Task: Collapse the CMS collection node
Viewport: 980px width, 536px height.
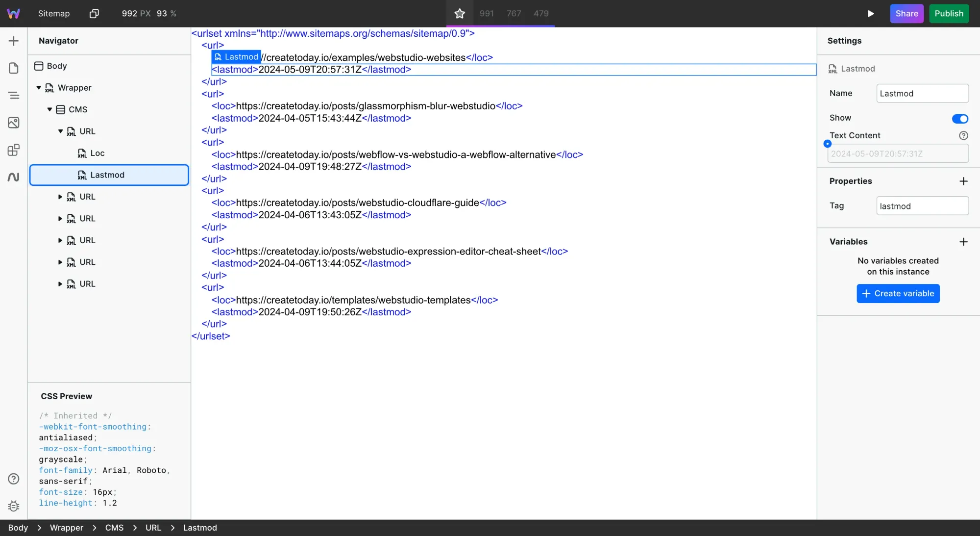Action: (x=49, y=109)
